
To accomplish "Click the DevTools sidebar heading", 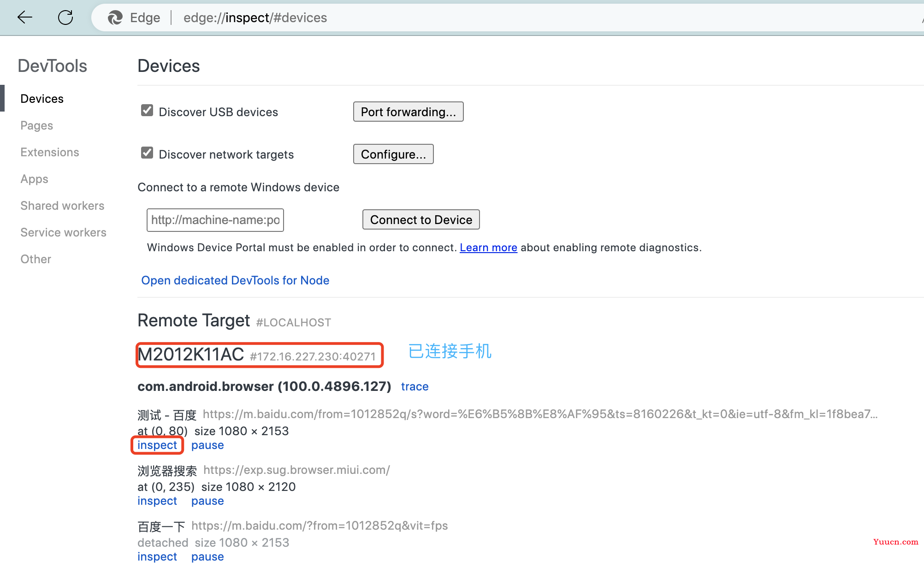I will click(x=53, y=66).
